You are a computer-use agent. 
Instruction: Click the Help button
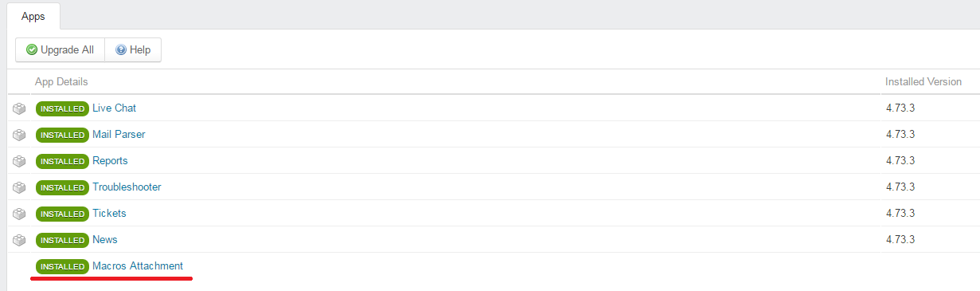pos(133,49)
